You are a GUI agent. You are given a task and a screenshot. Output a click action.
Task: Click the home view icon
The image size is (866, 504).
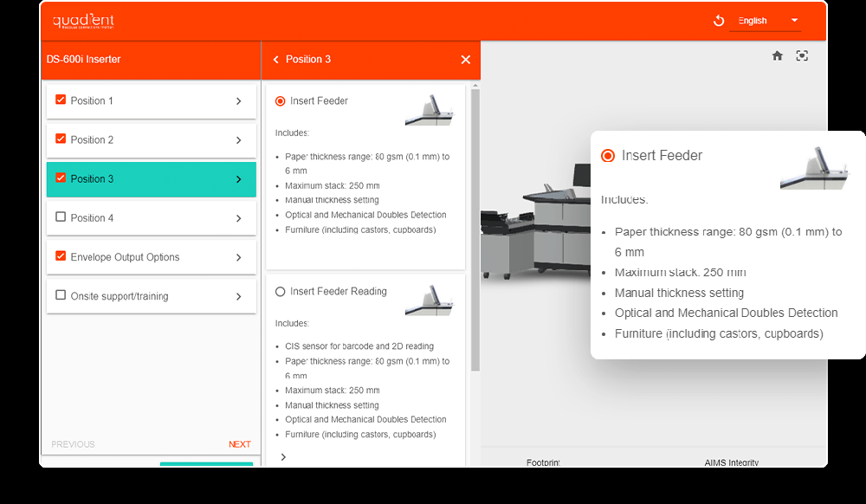(x=777, y=55)
